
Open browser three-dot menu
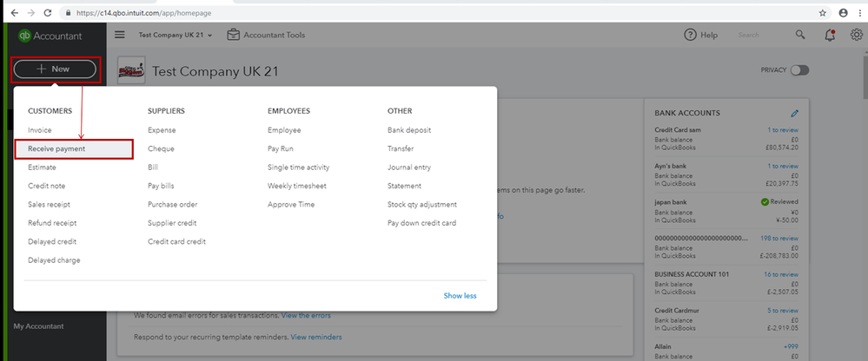(858, 12)
